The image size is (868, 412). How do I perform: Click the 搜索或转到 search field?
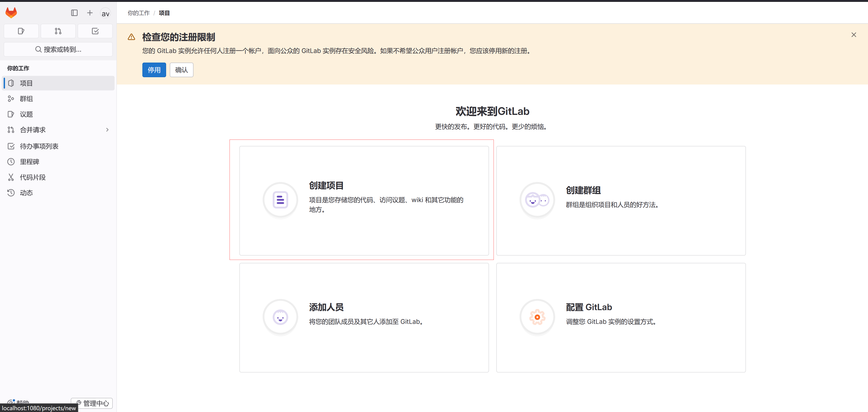pos(58,50)
